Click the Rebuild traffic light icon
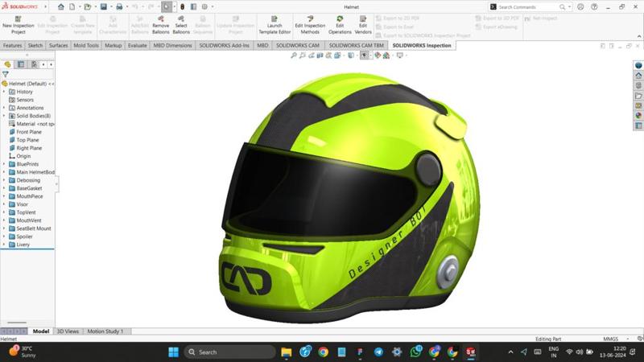 tap(183, 6)
